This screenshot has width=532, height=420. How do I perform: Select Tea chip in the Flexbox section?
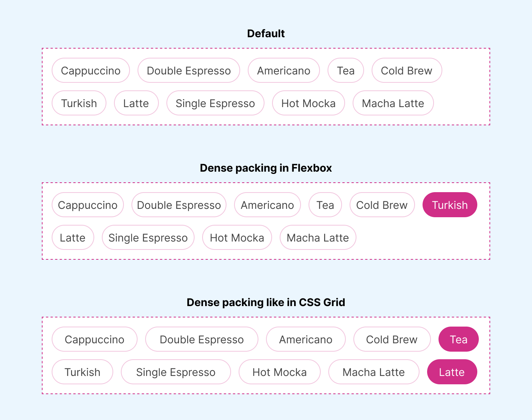(325, 205)
